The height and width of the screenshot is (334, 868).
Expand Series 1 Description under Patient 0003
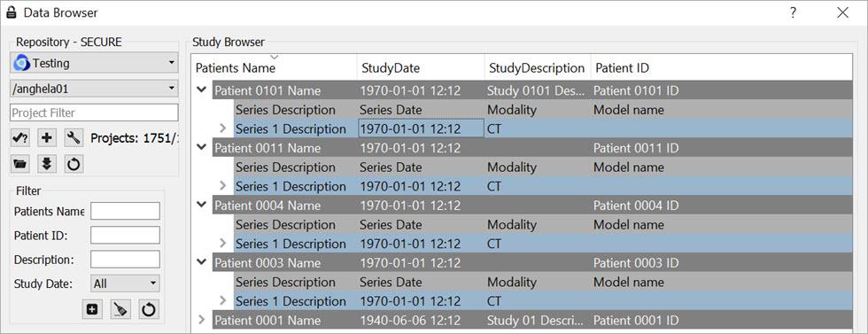[x=223, y=301]
